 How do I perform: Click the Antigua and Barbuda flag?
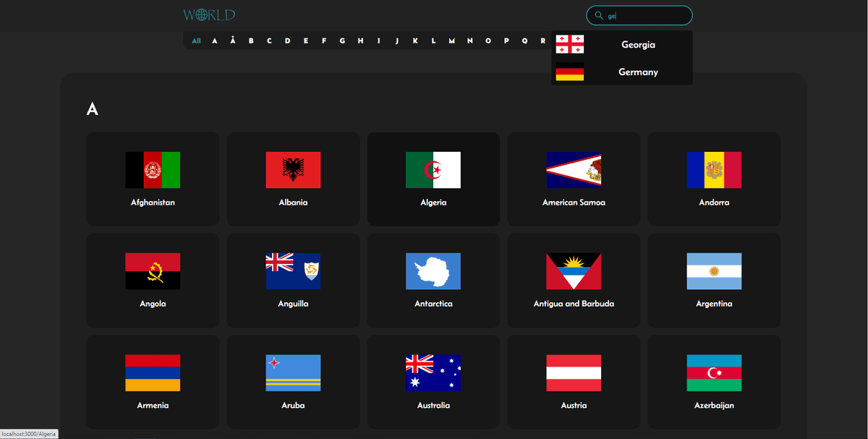574,271
